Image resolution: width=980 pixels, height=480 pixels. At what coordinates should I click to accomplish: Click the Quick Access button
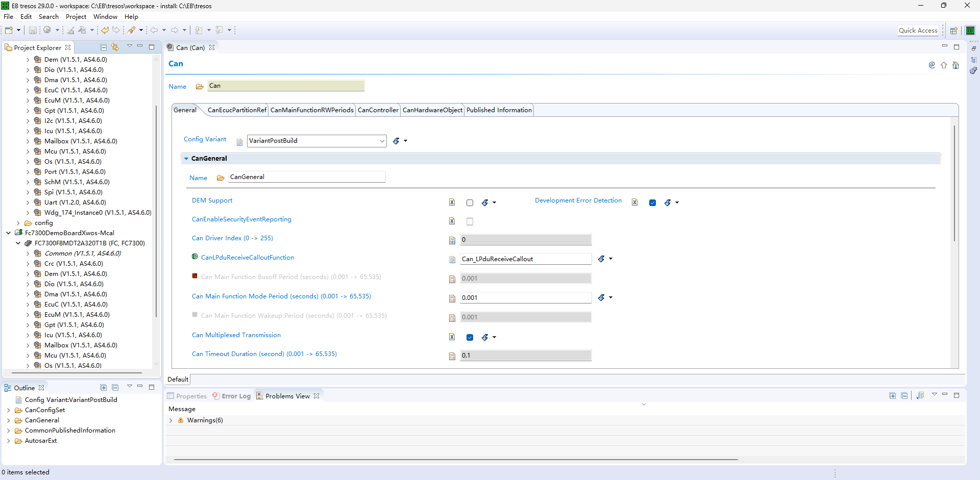click(x=918, y=31)
